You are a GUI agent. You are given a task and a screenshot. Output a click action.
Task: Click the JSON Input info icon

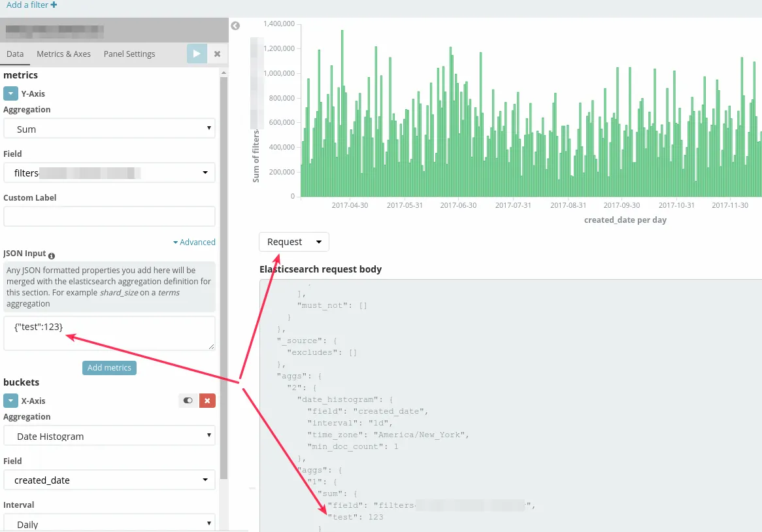tap(52, 256)
